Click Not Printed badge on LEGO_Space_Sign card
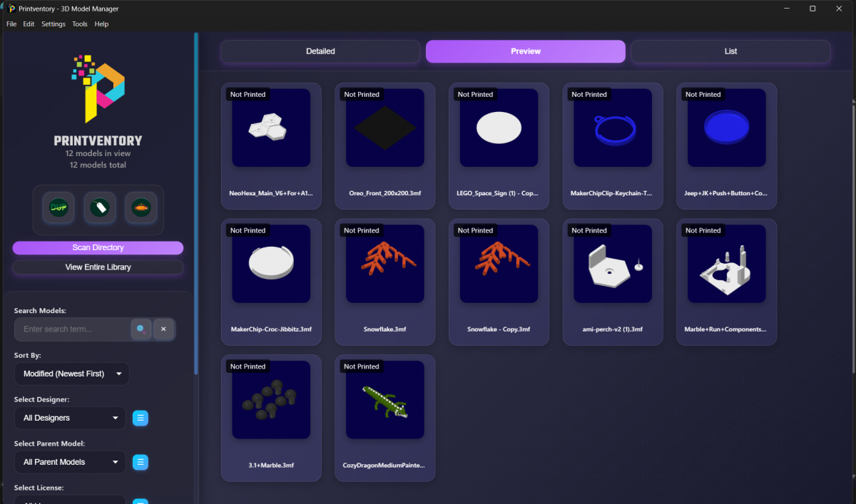The image size is (856, 504). pyautogui.click(x=476, y=94)
